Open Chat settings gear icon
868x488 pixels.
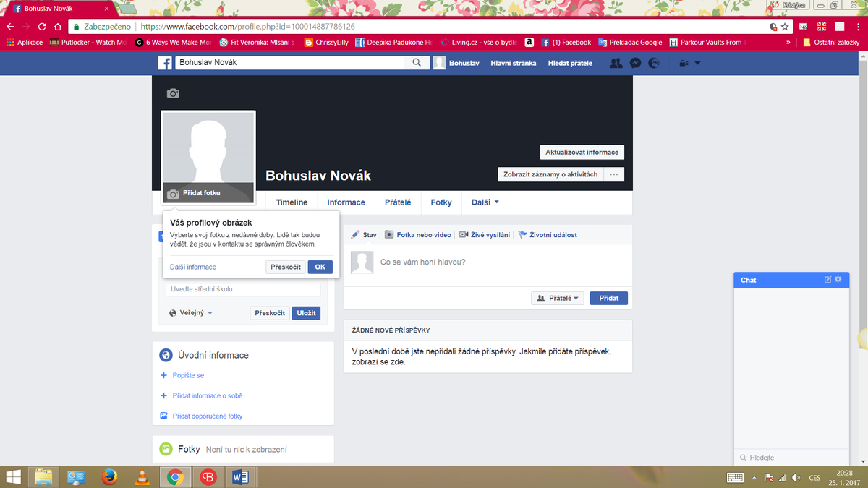tap(838, 280)
